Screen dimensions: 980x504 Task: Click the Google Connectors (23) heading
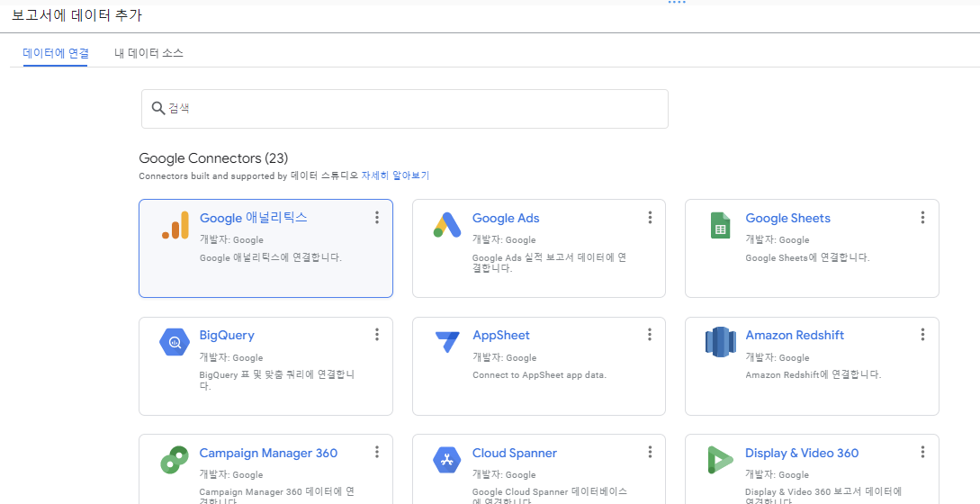[x=213, y=158]
